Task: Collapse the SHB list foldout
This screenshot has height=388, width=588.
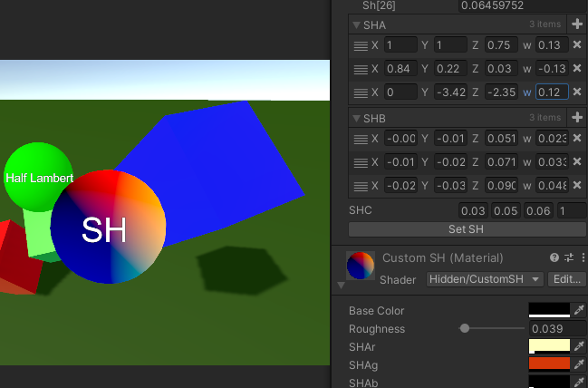Action: coord(356,119)
